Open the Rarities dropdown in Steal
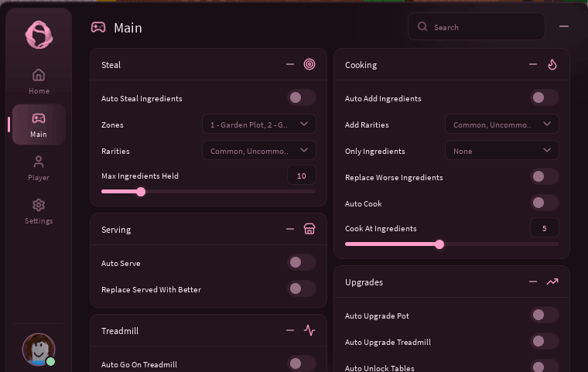Image resolution: width=588 pixels, height=372 pixels. pyautogui.click(x=258, y=150)
